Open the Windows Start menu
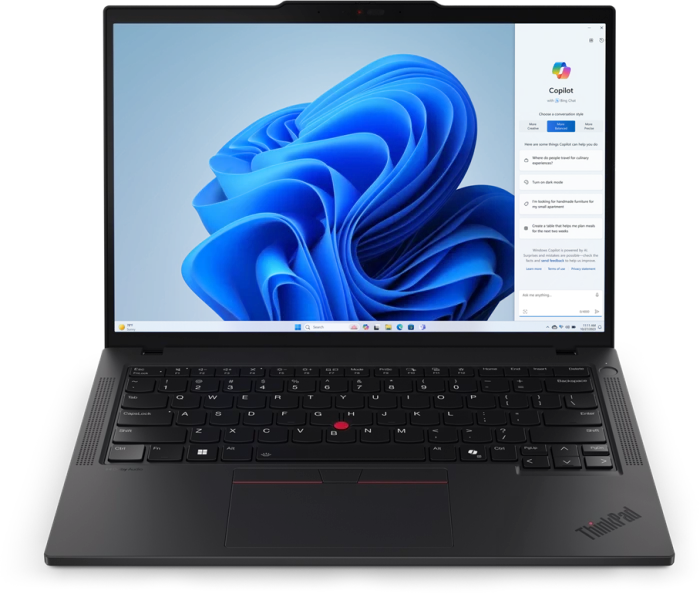700x594 pixels. click(298, 327)
